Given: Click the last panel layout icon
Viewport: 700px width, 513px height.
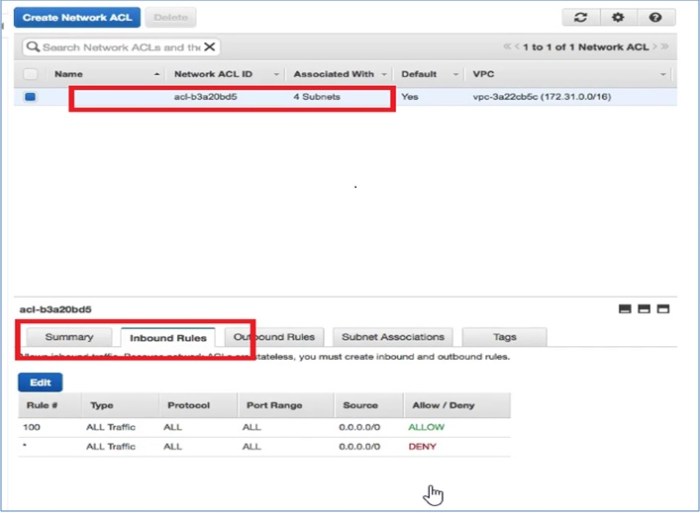Looking at the screenshot, I should pyautogui.click(x=664, y=310).
